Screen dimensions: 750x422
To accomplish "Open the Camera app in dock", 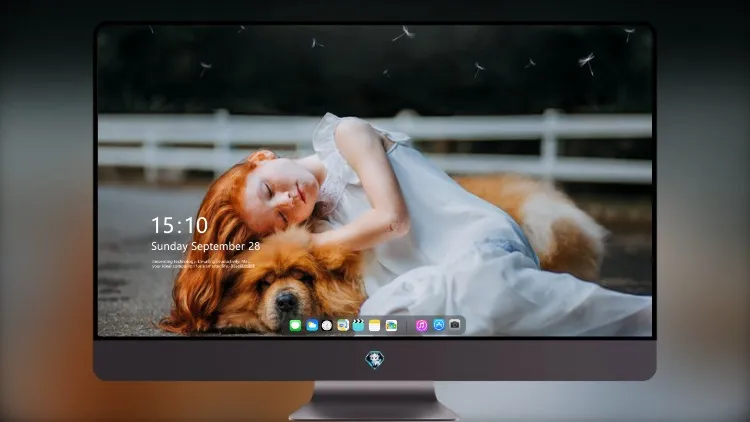I will pyautogui.click(x=455, y=325).
